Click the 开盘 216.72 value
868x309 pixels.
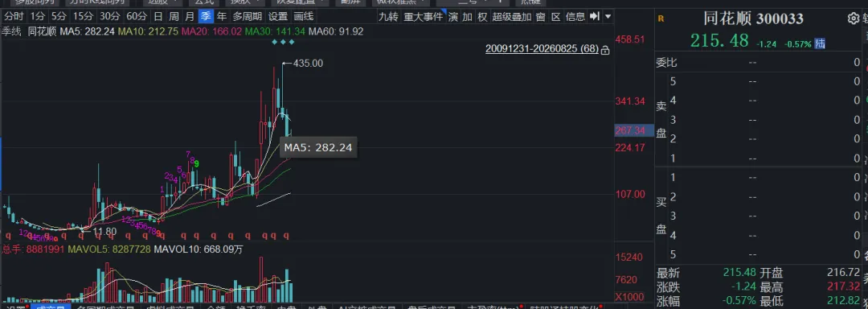click(x=844, y=273)
